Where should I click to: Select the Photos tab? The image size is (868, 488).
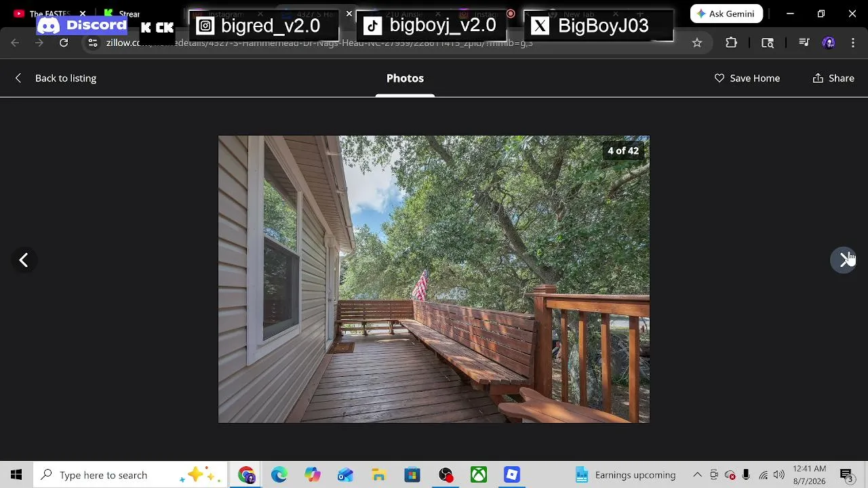[x=405, y=78]
